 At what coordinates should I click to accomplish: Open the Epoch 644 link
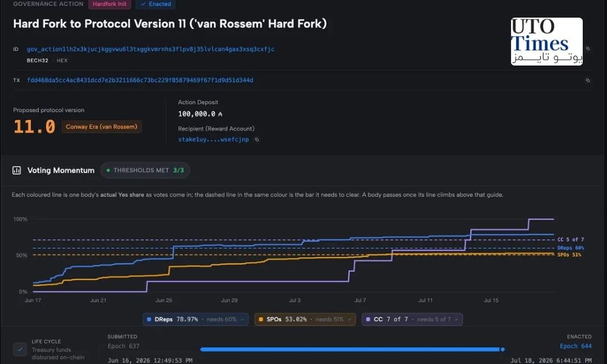[x=575, y=346]
